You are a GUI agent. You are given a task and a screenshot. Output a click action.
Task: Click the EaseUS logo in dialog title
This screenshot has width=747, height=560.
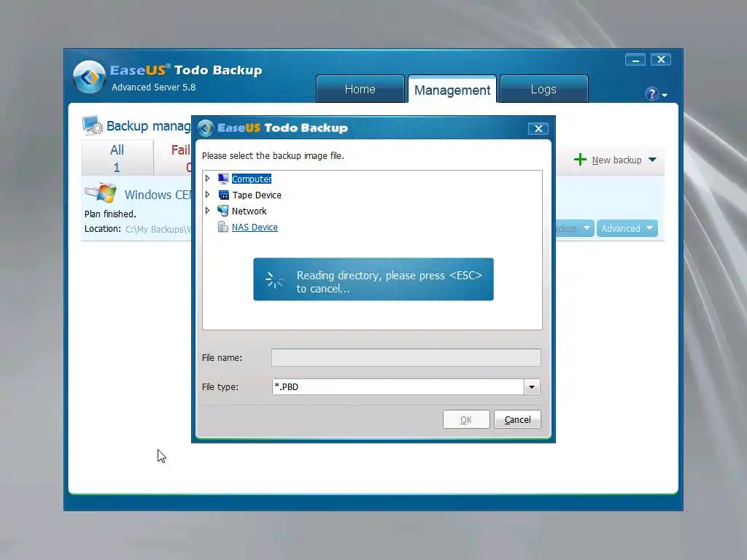click(206, 128)
